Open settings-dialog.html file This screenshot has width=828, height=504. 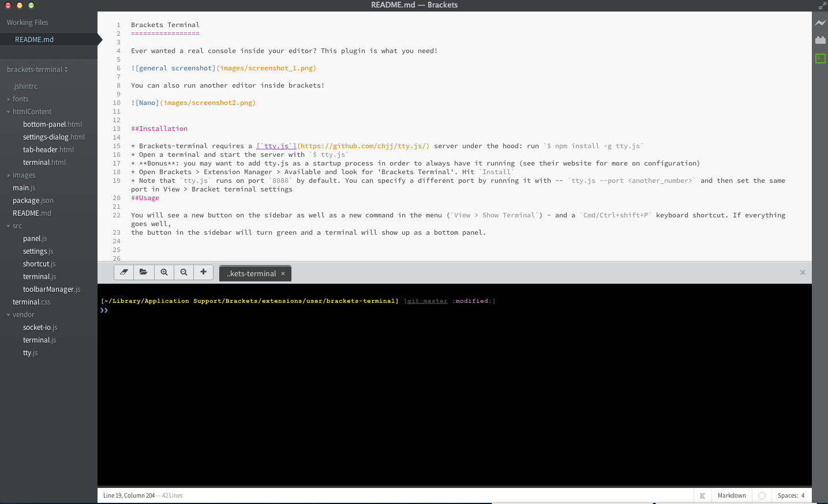click(54, 137)
